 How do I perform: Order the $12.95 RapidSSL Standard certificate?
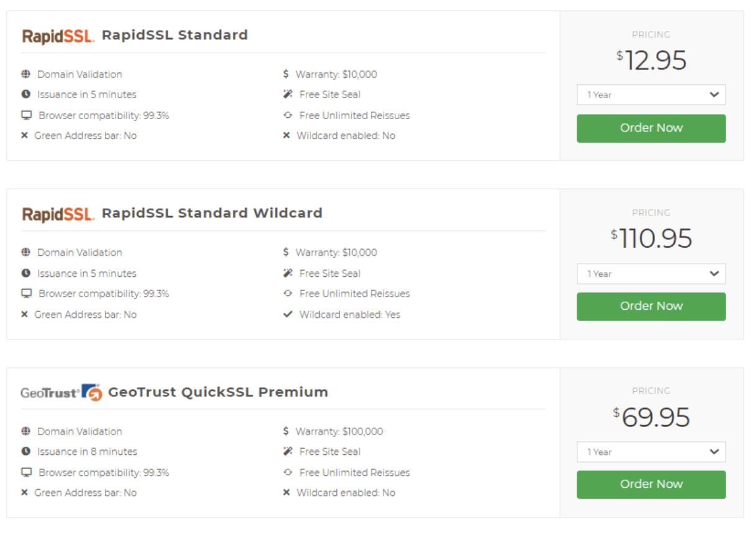click(650, 128)
